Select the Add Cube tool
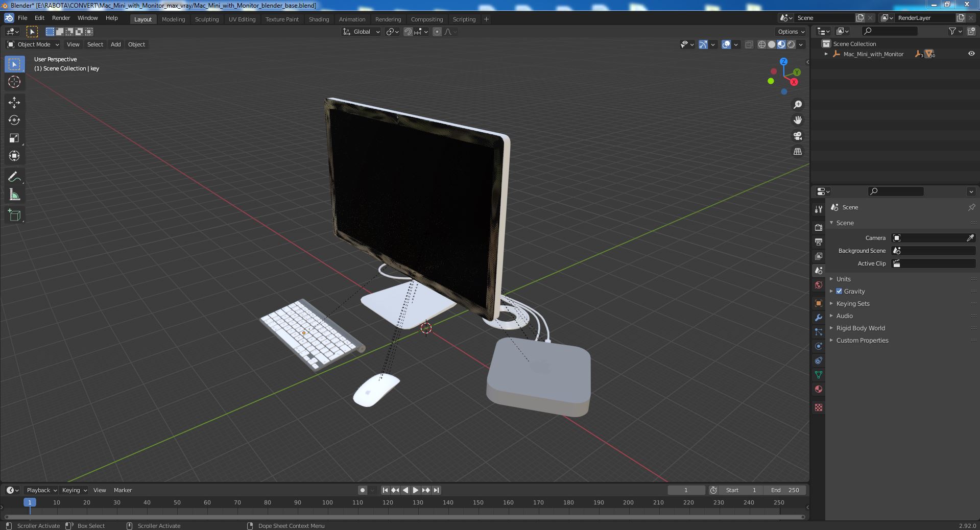Screen dimensions: 980x530 [x=14, y=215]
